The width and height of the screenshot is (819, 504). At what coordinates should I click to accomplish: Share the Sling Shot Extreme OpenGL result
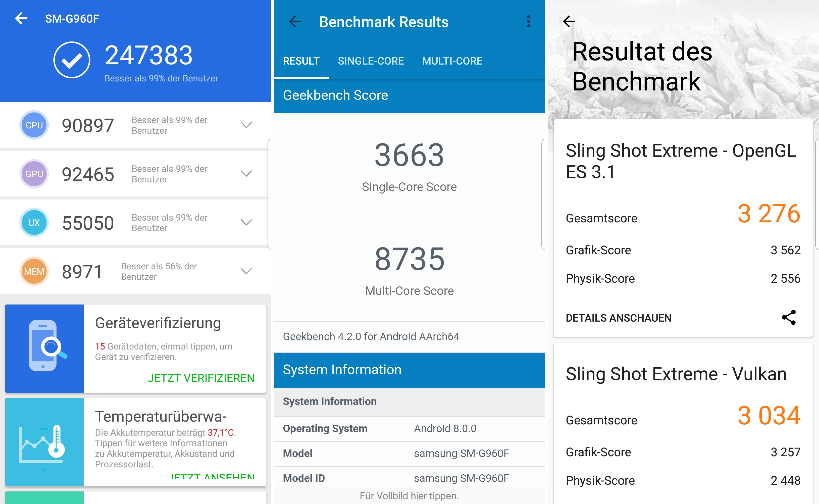pyautogui.click(x=789, y=317)
